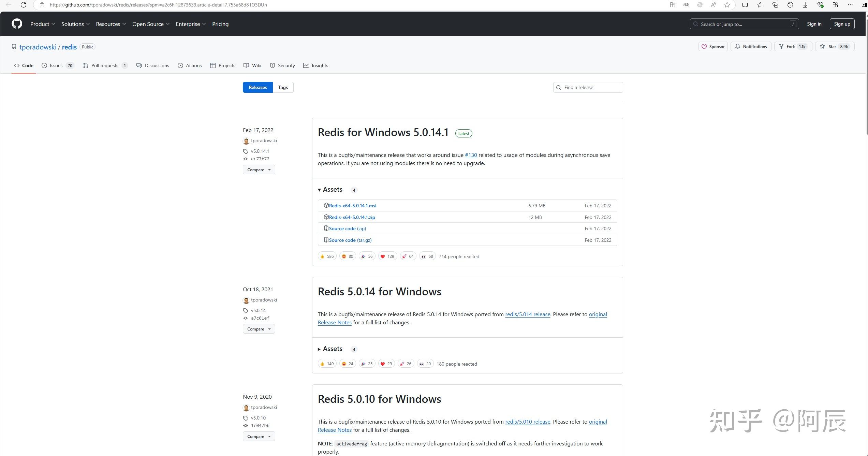
Task: Click the browser refresh icon
Action: point(24,5)
